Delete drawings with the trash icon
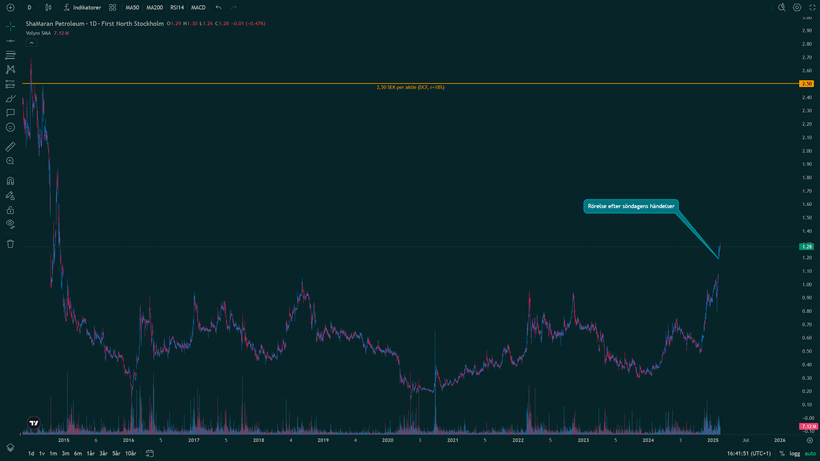The width and height of the screenshot is (820, 461). pyautogui.click(x=10, y=243)
